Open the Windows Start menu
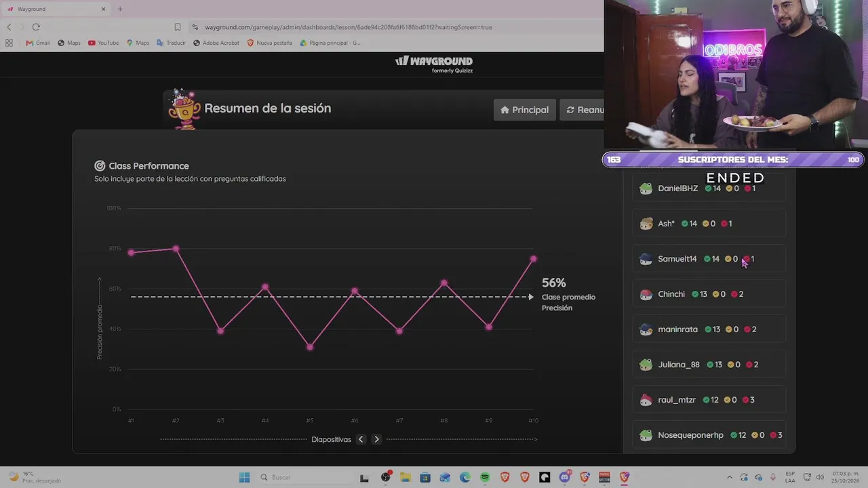Image resolution: width=868 pixels, height=488 pixels. [x=244, y=477]
